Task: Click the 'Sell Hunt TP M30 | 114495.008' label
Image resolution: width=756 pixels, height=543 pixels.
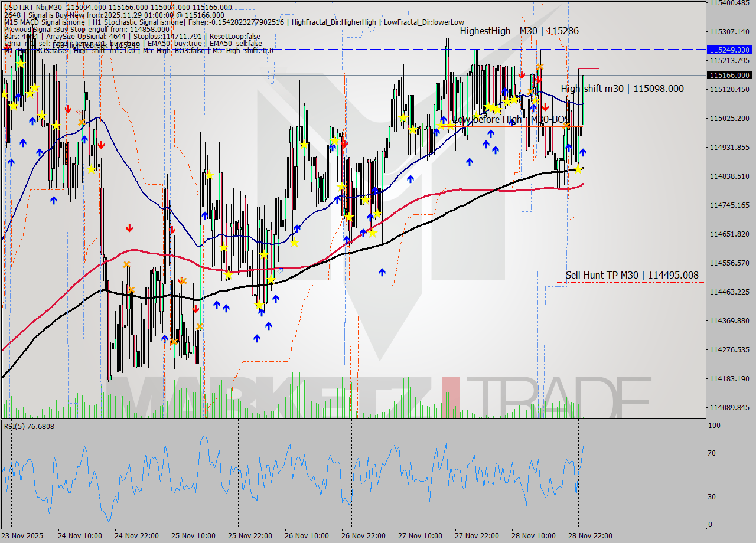Action: (x=632, y=275)
